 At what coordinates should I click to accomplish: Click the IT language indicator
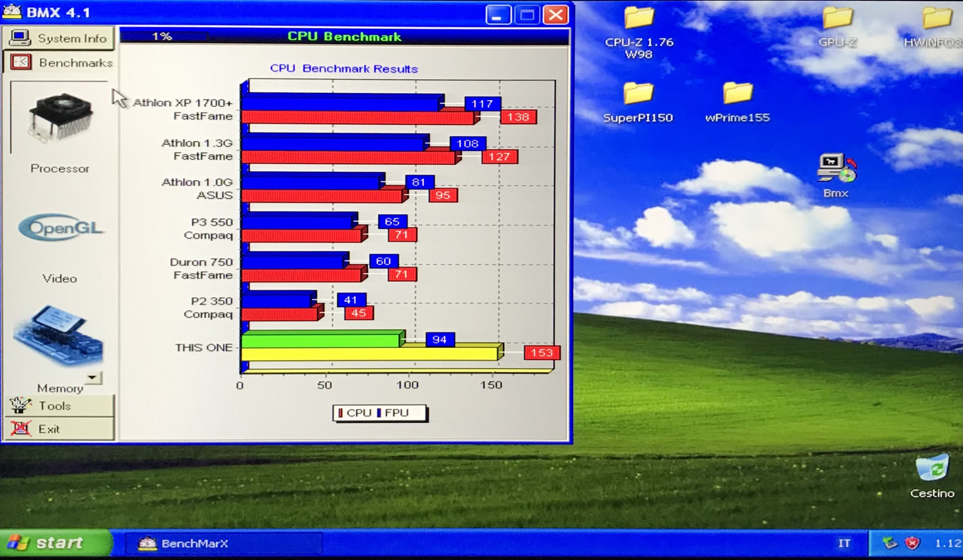point(844,543)
